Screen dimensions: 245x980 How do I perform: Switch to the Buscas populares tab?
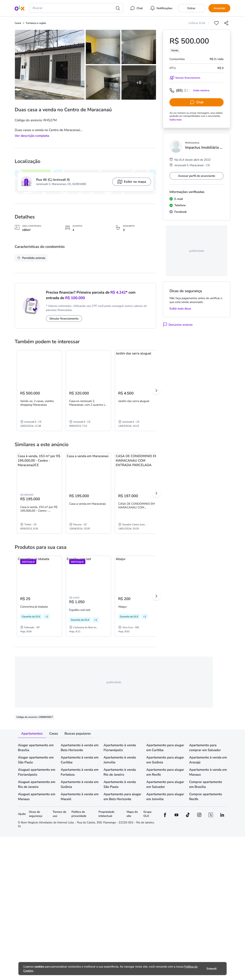(78, 734)
